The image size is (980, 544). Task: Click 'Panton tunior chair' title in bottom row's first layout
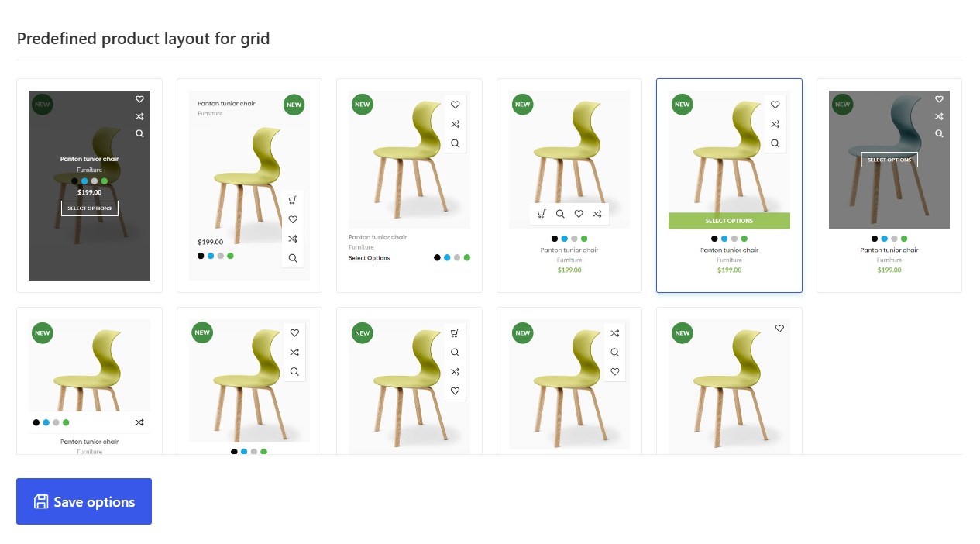90,442
